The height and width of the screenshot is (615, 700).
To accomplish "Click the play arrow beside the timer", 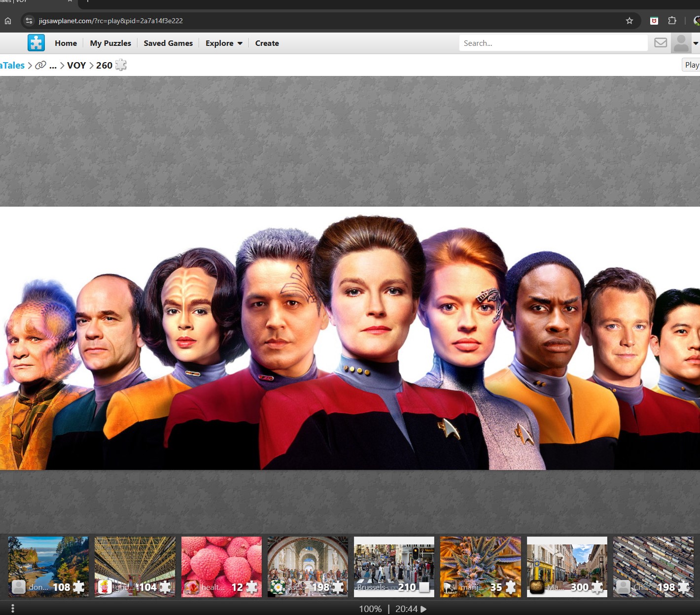I will tap(423, 609).
